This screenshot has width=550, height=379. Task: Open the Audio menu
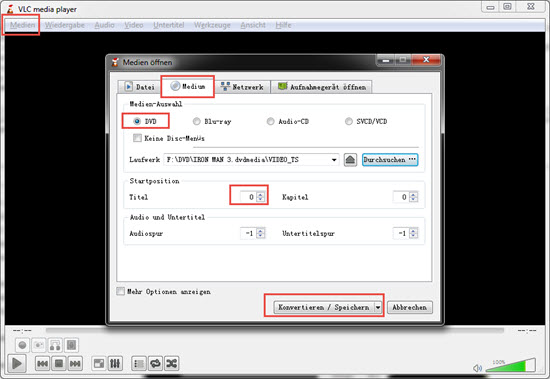pyautogui.click(x=105, y=25)
